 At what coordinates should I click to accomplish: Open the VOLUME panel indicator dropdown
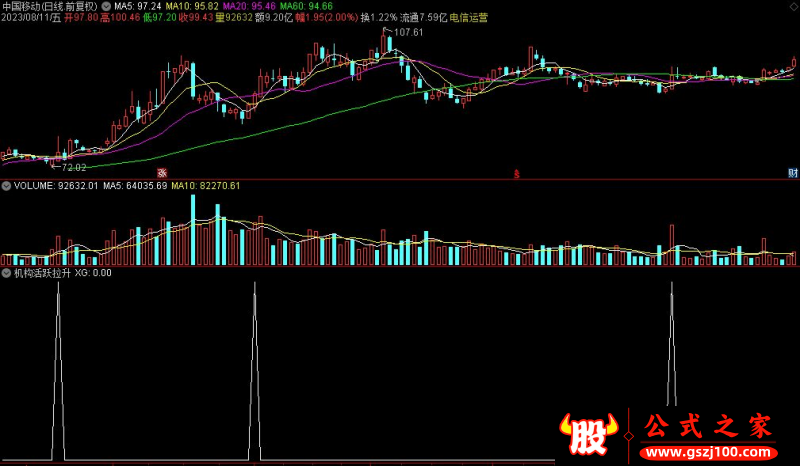[x=6, y=186]
